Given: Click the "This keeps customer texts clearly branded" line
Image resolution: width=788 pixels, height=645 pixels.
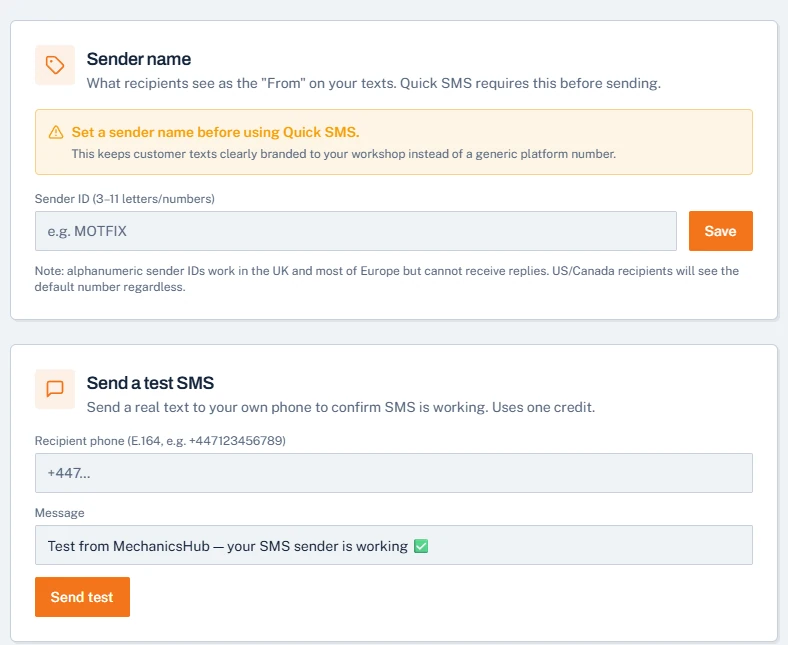Looking at the screenshot, I should click(x=344, y=154).
